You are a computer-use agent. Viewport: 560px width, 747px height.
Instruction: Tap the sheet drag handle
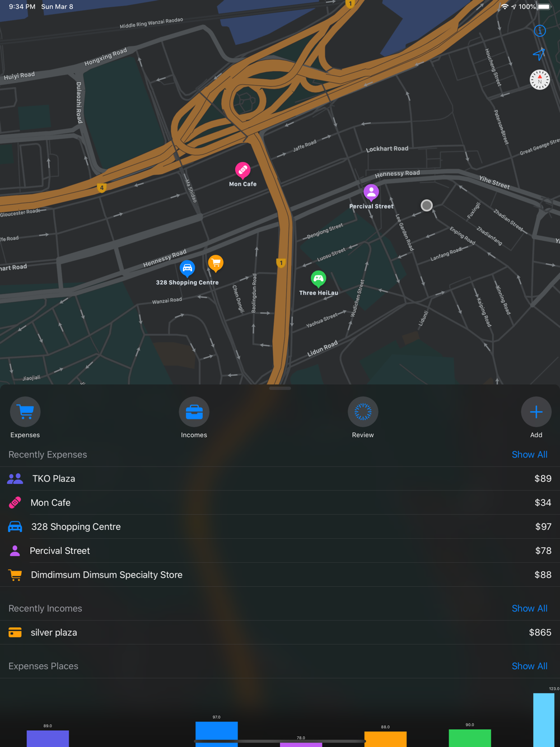[280, 388]
